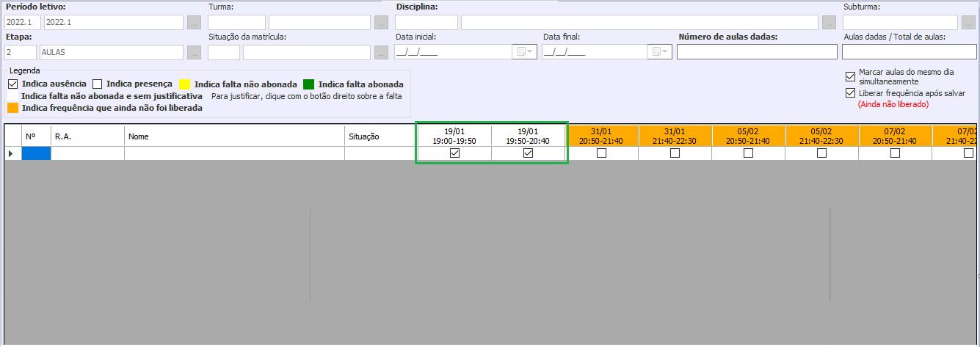Select the 05/02 21:40-22:30 column header
The image size is (980, 347).
(x=821, y=136)
